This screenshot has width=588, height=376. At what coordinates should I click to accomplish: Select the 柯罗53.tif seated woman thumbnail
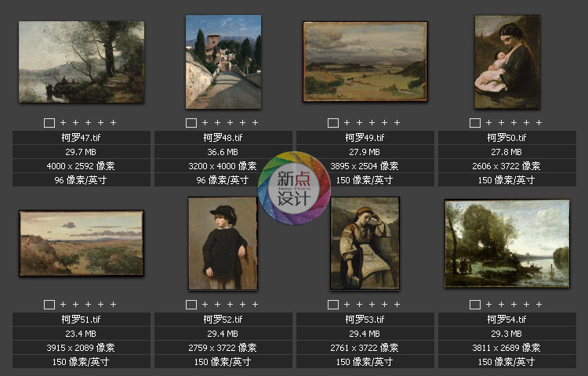click(365, 244)
